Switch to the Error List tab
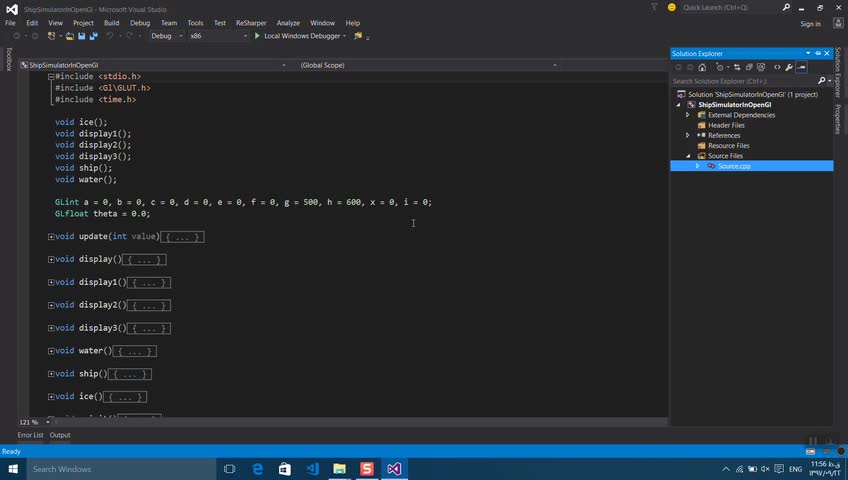This screenshot has height=480, width=848. 30,435
